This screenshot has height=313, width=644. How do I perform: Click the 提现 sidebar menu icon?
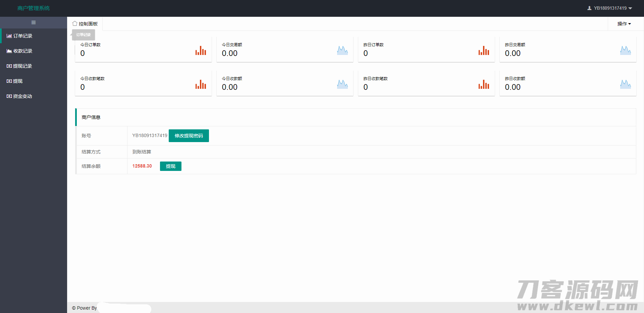(x=9, y=81)
